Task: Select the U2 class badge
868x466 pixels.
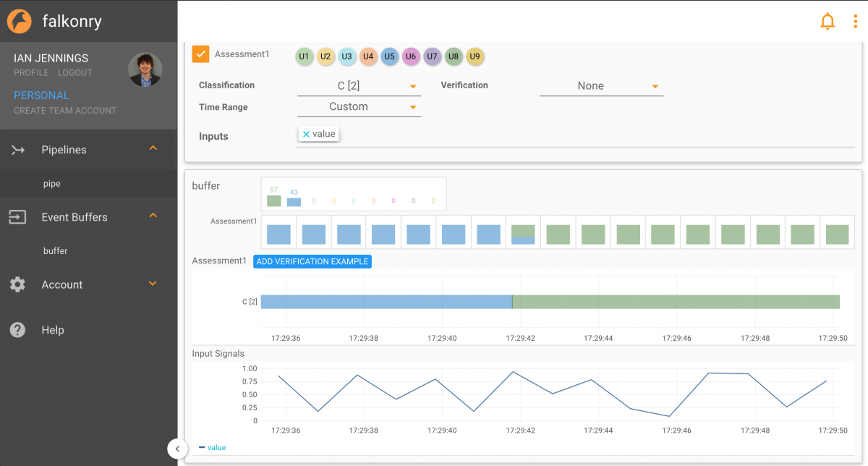Action: (325, 56)
